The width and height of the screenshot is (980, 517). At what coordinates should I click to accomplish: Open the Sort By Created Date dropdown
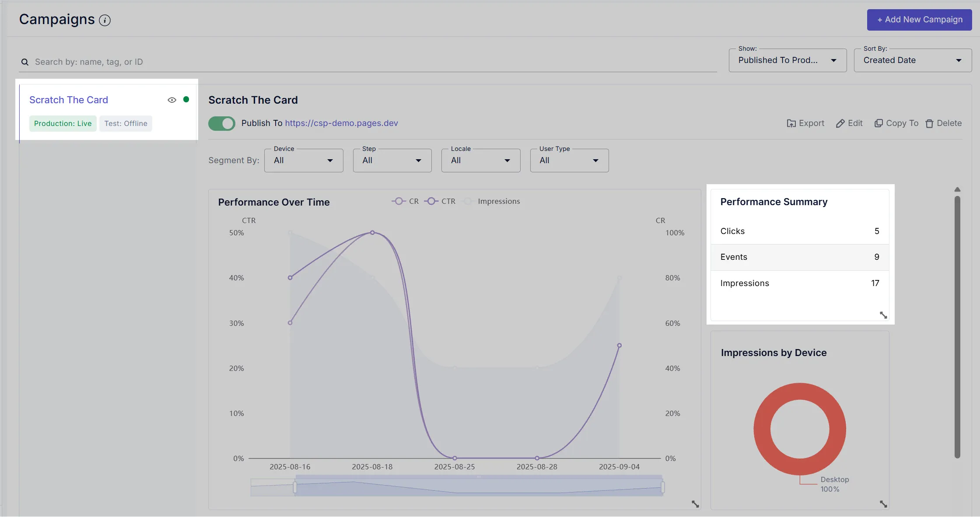coord(913,60)
